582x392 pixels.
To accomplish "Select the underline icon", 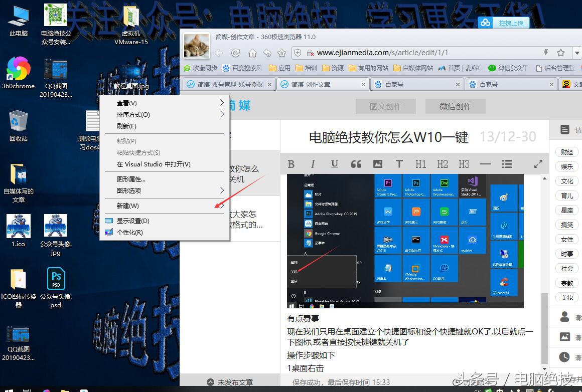I will coord(334,163).
